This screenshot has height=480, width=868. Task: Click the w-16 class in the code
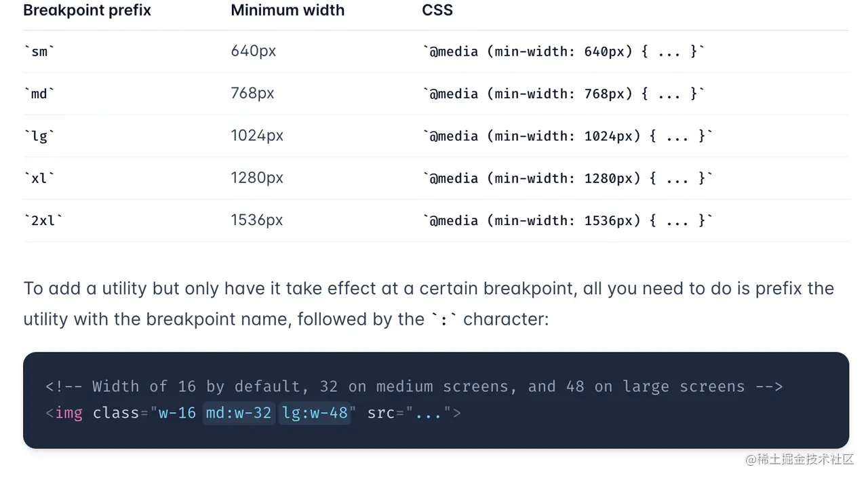177,413
